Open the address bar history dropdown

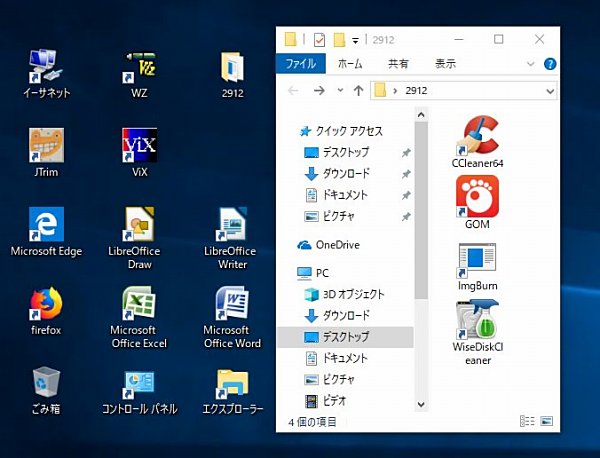coord(550,91)
